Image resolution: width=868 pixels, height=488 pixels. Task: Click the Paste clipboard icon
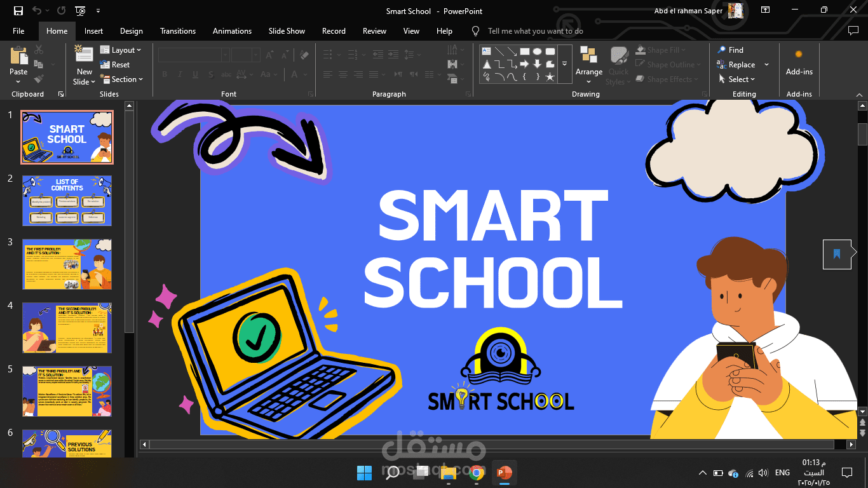click(18, 55)
